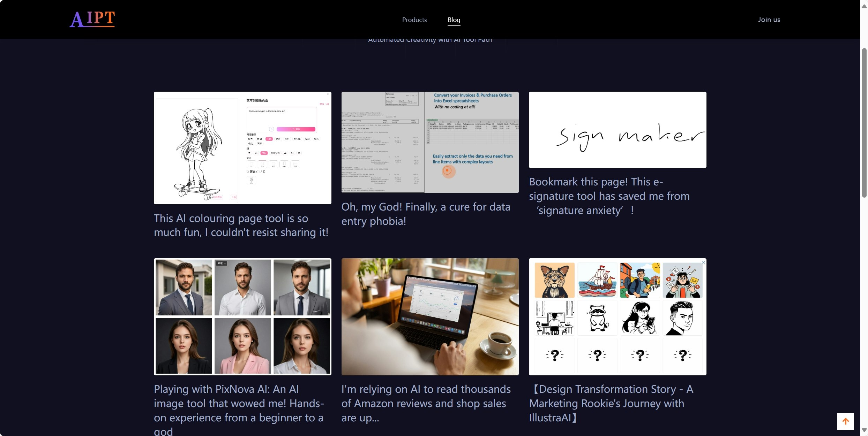This screenshot has height=436, width=868.
Task: Open the AI colouring page tool thumbnail
Action: [242, 148]
